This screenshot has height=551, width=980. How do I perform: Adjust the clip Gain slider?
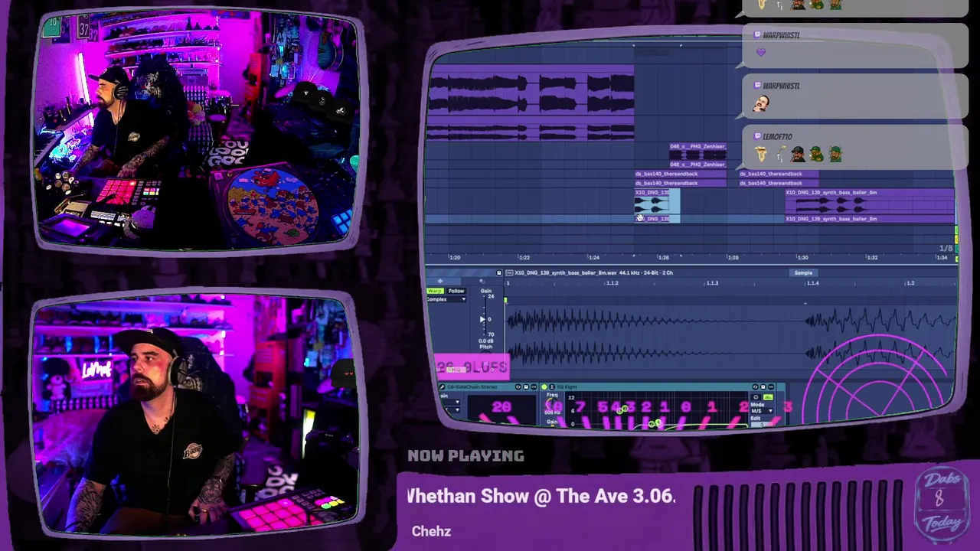[x=485, y=315]
